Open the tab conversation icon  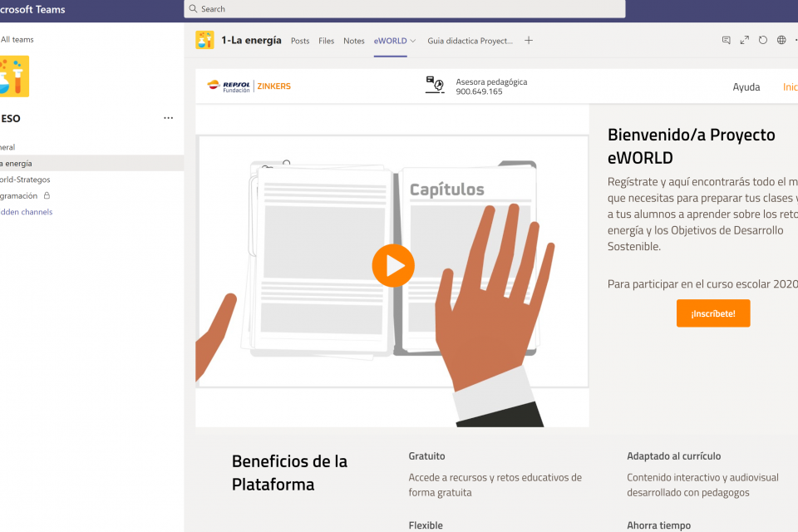click(x=726, y=40)
